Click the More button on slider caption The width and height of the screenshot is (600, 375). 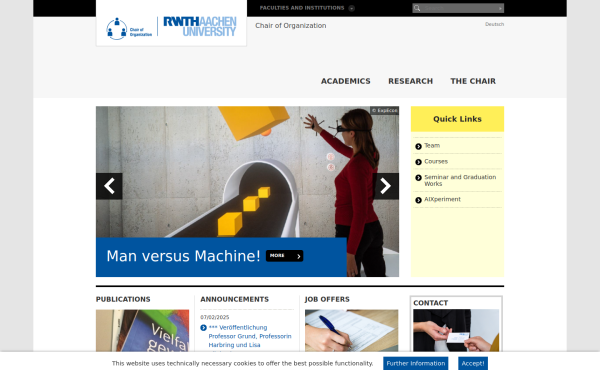point(285,256)
